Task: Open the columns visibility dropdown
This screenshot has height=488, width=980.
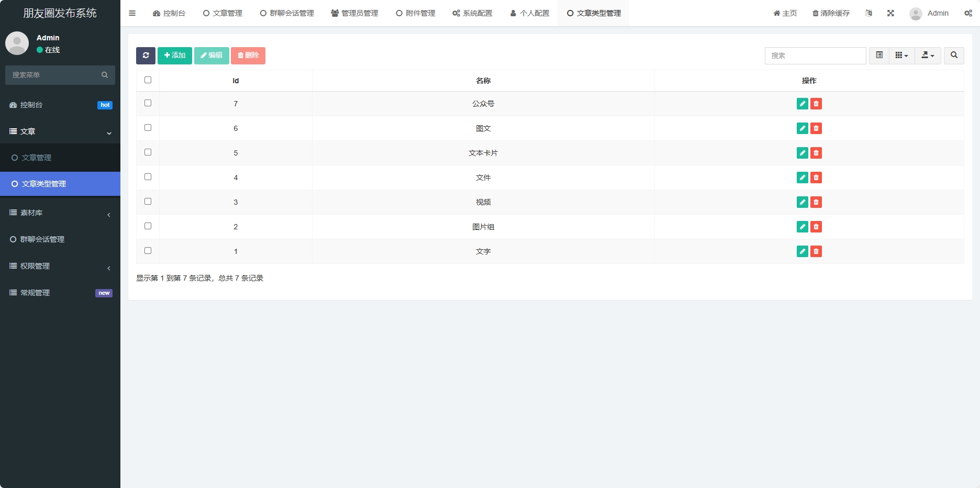Action: click(x=901, y=56)
